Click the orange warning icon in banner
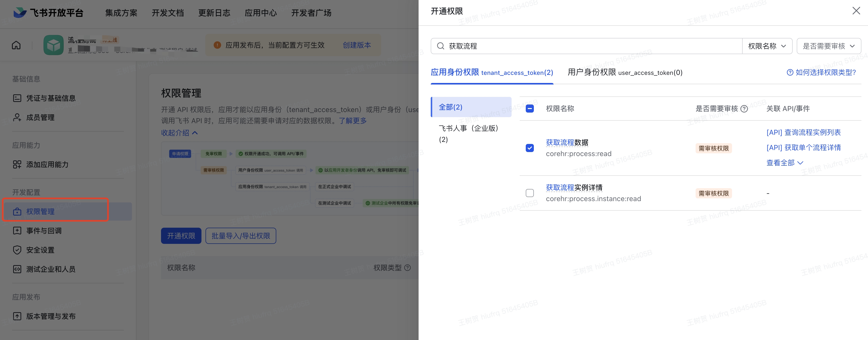 tap(217, 45)
